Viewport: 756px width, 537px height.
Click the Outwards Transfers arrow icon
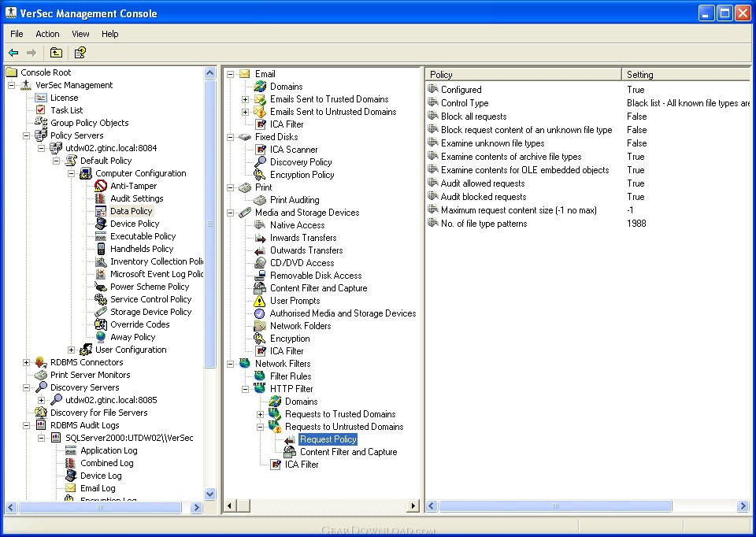260,250
